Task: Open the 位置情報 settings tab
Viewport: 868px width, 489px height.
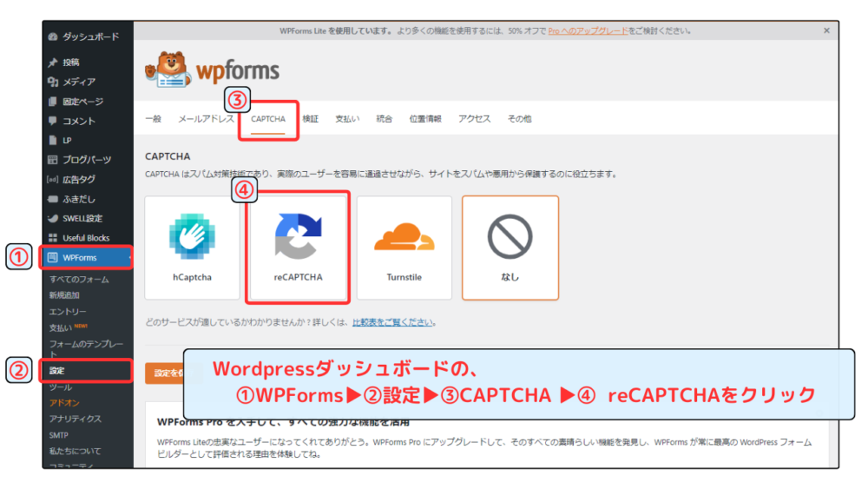Action: (x=425, y=118)
